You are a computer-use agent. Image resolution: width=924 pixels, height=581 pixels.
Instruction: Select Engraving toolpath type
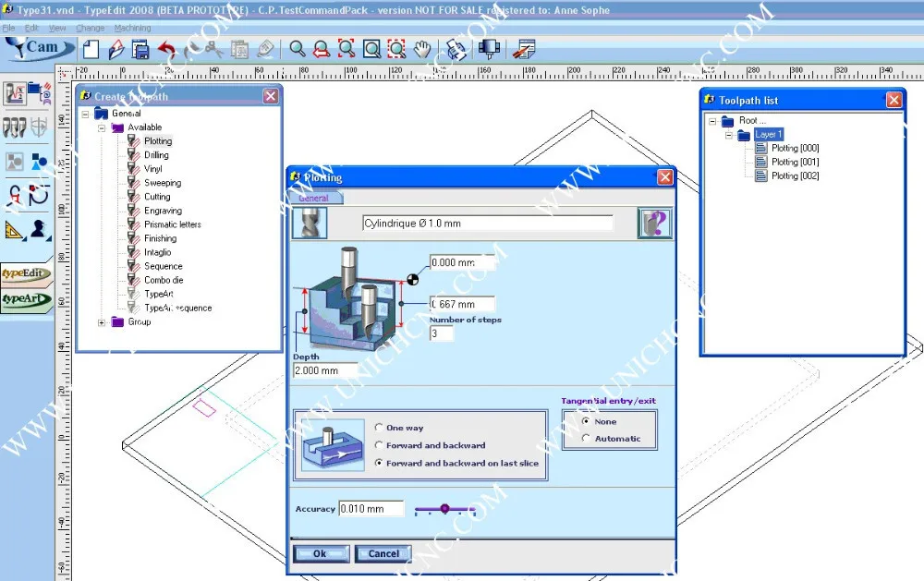tap(163, 211)
